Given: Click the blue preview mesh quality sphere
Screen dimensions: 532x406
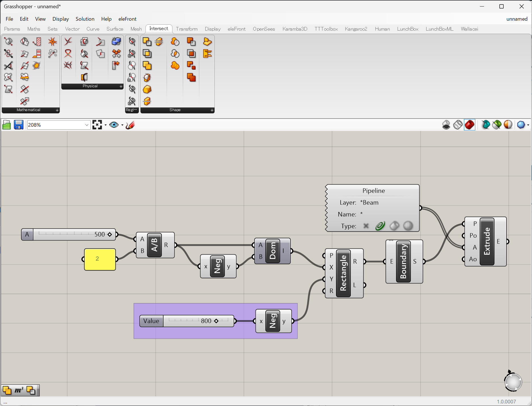Looking at the screenshot, I should 521,125.
